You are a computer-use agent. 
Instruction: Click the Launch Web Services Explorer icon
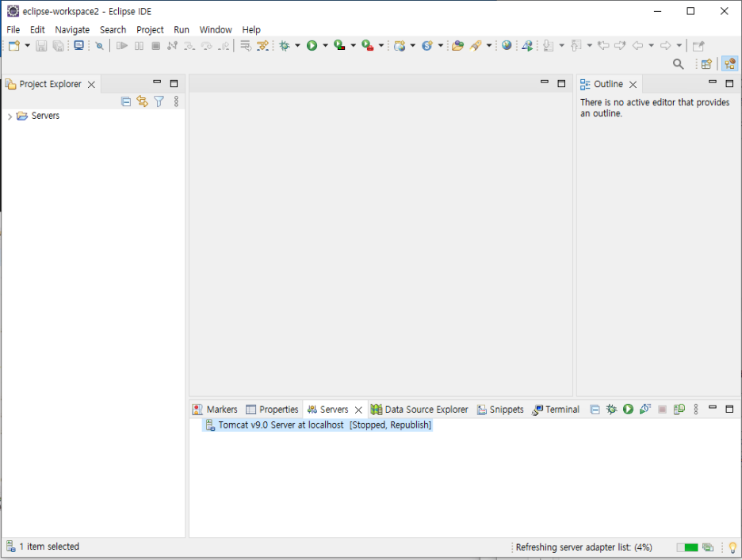[x=527, y=46]
